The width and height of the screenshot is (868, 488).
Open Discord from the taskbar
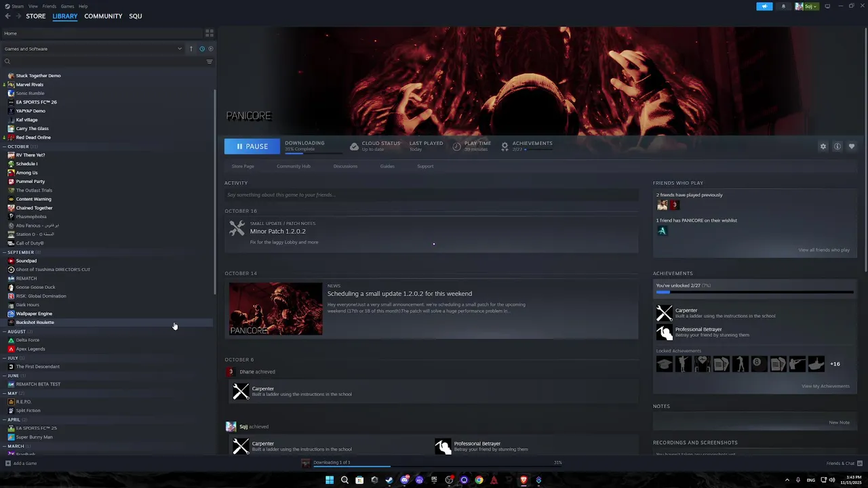tap(404, 481)
